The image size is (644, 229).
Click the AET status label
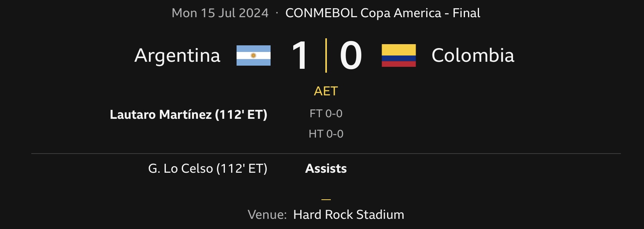tap(326, 91)
